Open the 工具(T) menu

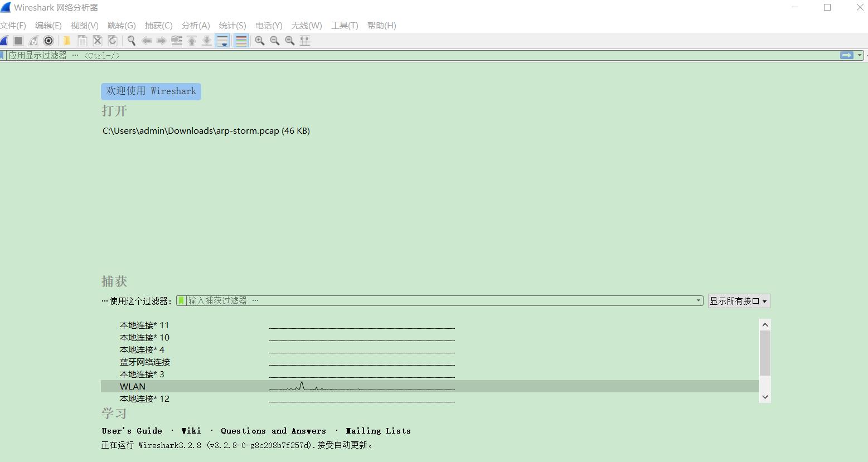click(x=345, y=26)
